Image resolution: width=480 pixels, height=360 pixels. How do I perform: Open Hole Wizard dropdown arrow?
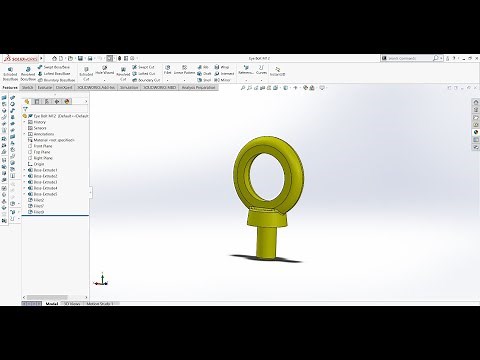coord(105,80)
